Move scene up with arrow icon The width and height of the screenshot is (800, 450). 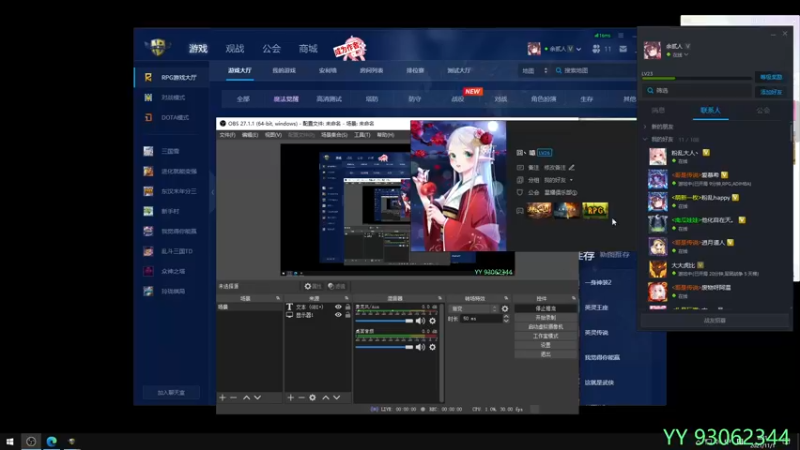[246, 397]
